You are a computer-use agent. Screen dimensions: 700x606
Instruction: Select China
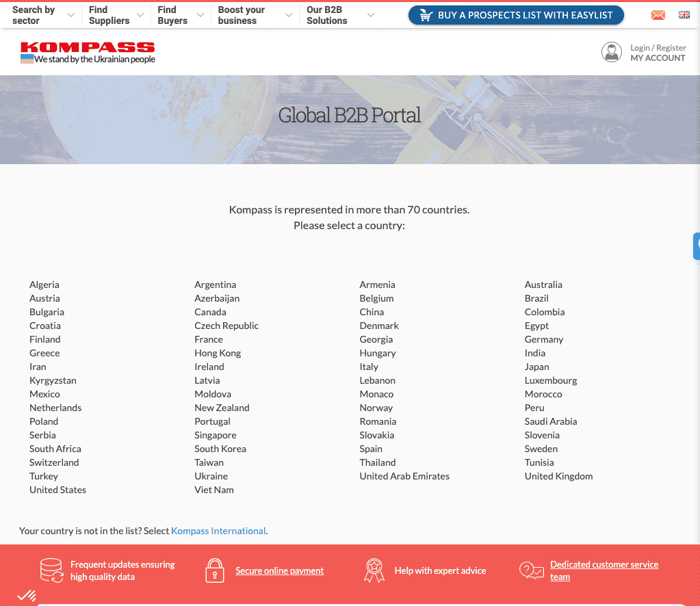[x=372, y=312]
